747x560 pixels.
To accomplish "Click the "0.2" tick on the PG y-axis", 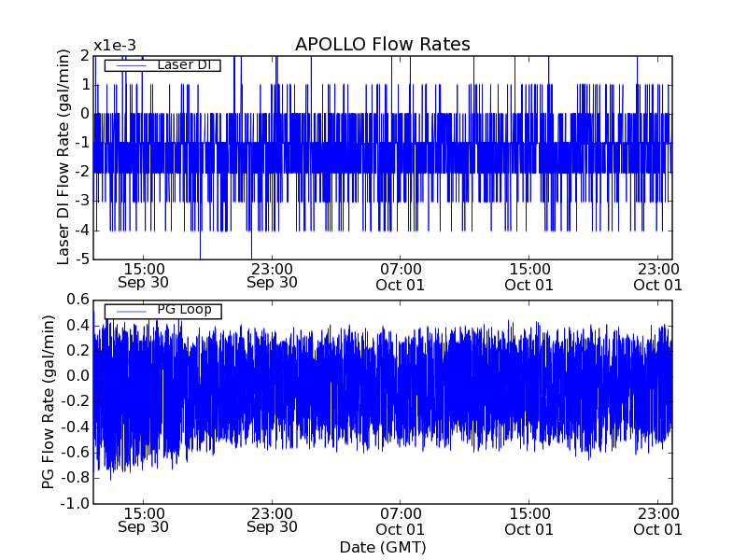I will (x=78, y=351).
